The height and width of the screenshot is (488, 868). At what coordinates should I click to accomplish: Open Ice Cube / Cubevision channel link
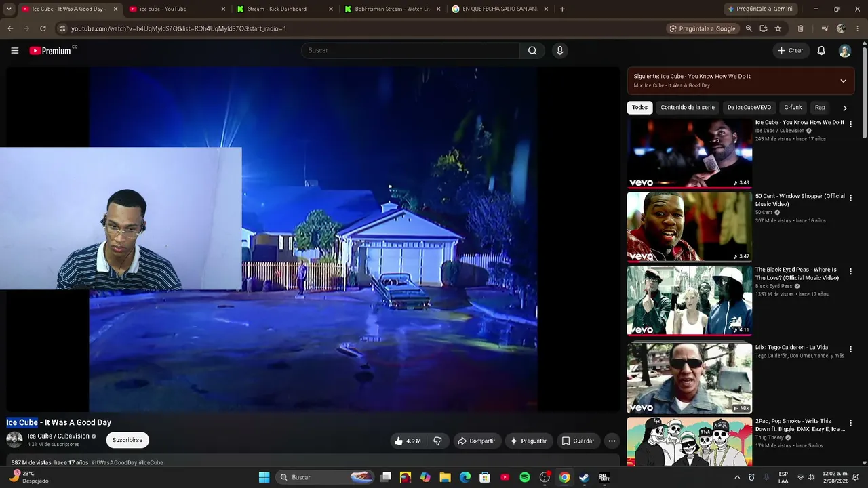pyautogui.click(x=58, y=436)
